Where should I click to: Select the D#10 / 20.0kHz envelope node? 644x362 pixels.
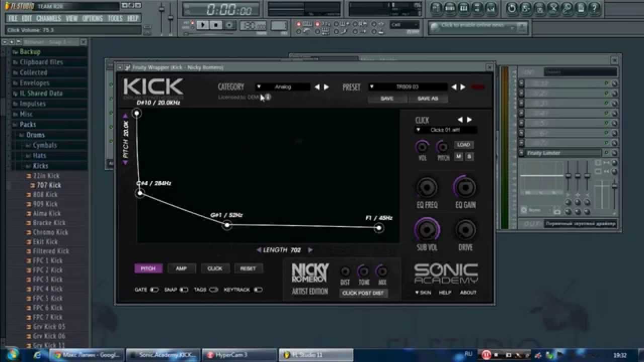click(x=136, y=113)
